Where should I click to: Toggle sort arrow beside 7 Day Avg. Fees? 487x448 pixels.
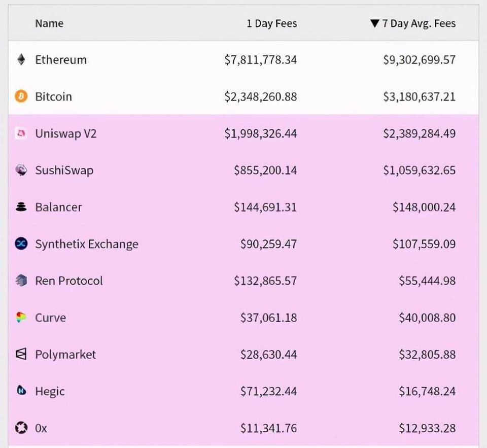375,23
